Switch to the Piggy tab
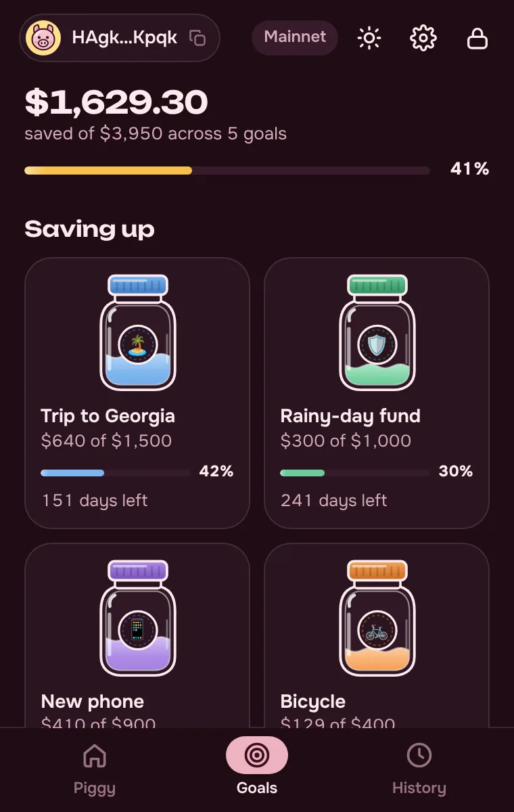Viewport: 514px width, 812px height. (x=95, y=769)
